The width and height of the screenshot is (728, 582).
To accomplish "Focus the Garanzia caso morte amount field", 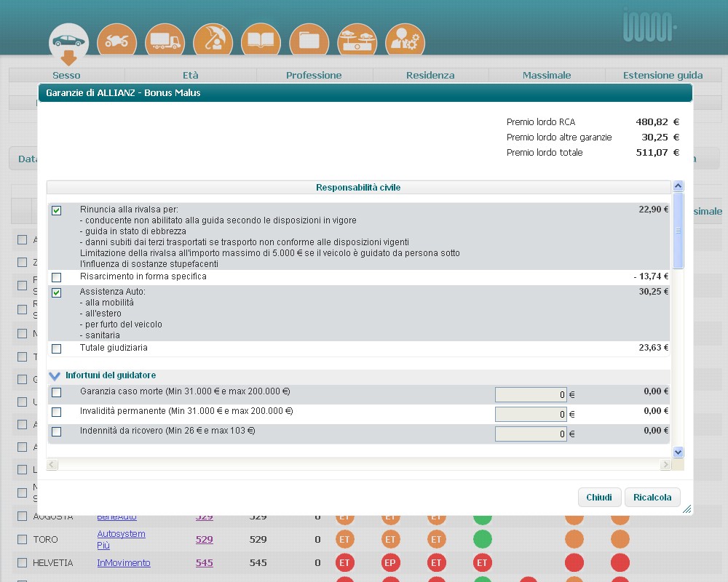I will pyautogui.click(x=531, y=394).
